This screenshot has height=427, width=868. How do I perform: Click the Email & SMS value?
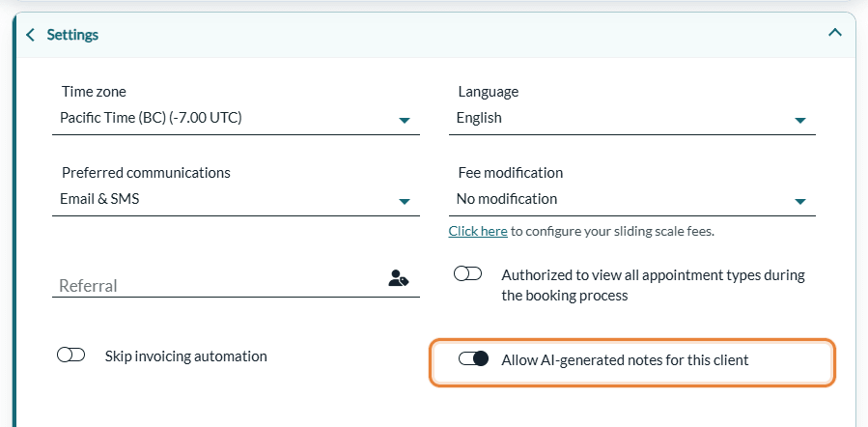click(x=99, y=199)
